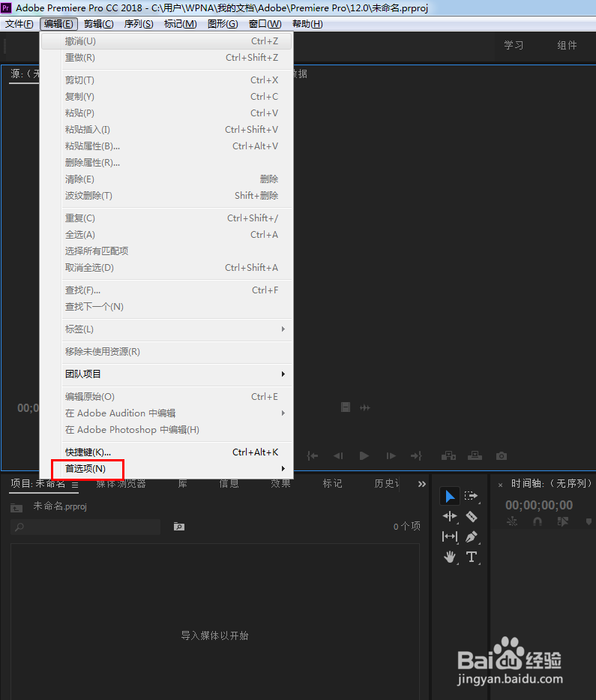Click the Overwrite clip icon
Image resolution: width=596 pixels, height=700 pixels.
click(x=475, y=456)
